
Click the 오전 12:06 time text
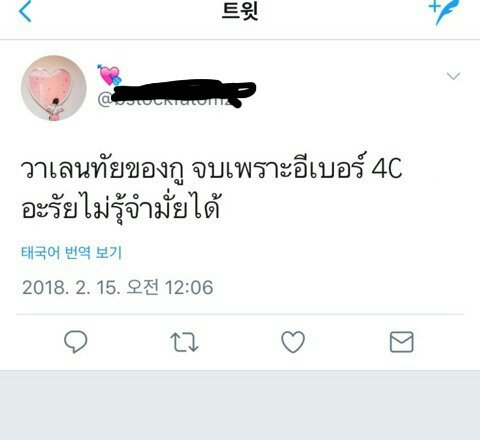170,287
